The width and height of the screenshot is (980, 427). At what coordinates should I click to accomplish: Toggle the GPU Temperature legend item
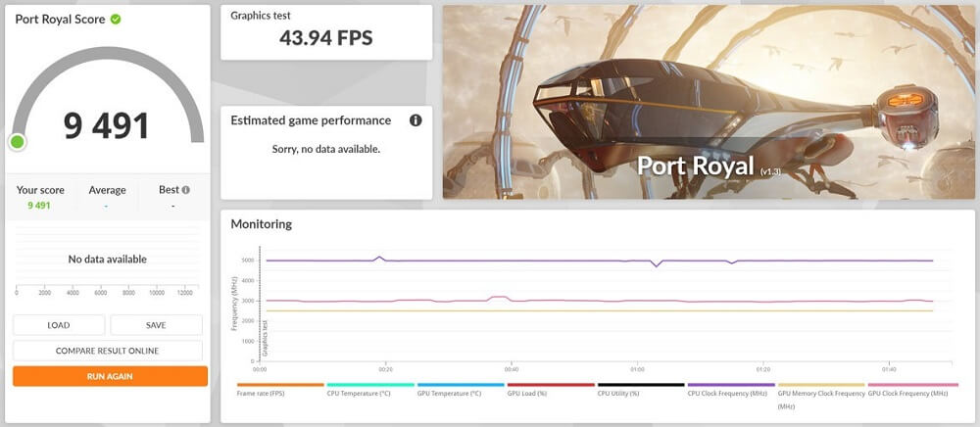460,390
